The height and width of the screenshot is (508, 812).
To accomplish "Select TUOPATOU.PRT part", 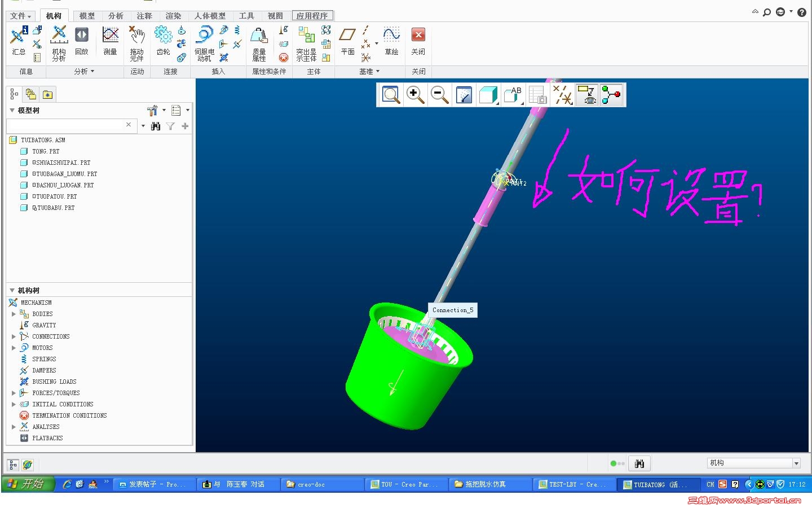I will tap(54, 196).
